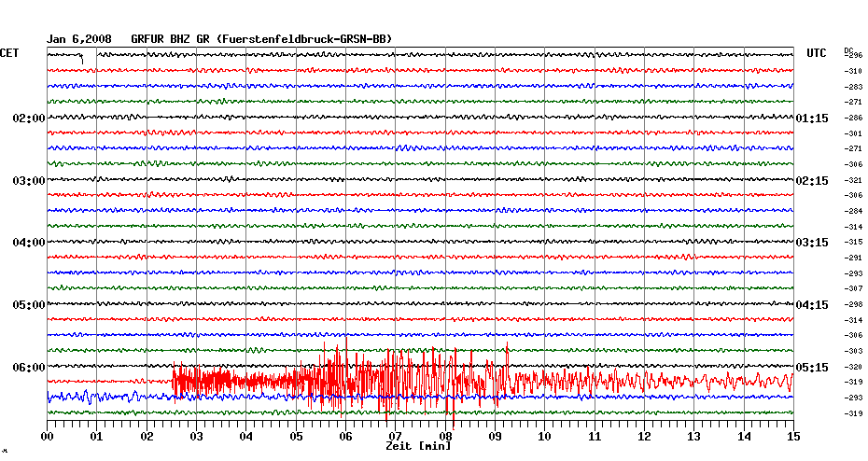Screen dimensions: 868x461
Task: Pick minute tick label '04' on time axis
Action: (x=246, y=437)
